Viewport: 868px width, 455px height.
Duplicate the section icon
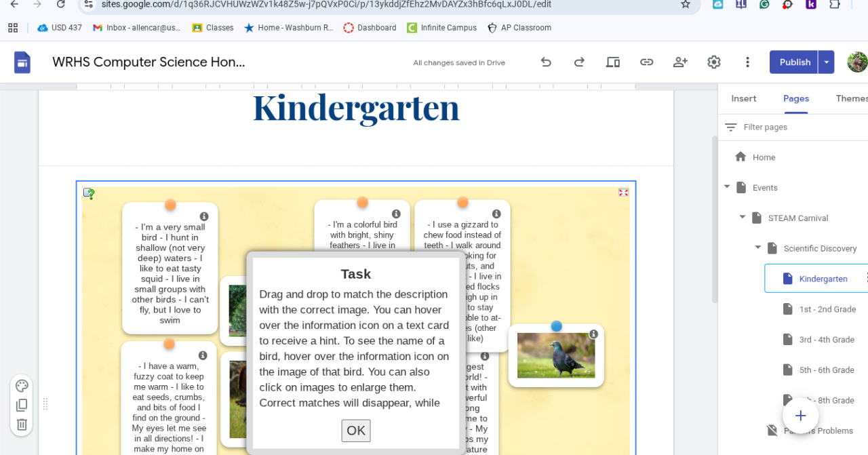22,405
